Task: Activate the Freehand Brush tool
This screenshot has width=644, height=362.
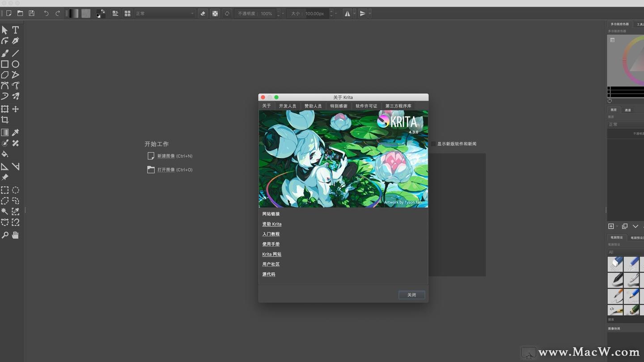Action: click(5, 53)
